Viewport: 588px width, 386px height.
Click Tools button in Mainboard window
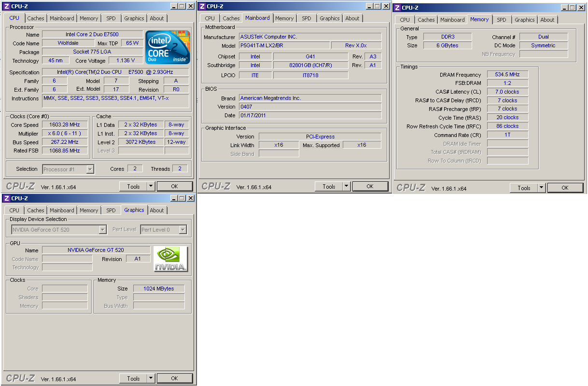(x=329, y=186)
